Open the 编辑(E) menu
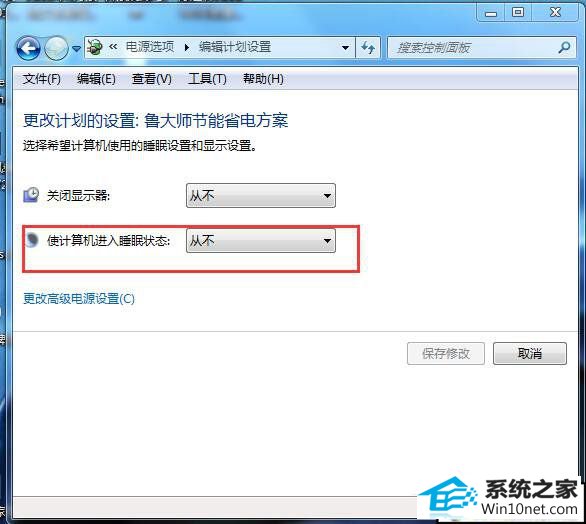This screenshot has height=524, width=586. point(96,79)
